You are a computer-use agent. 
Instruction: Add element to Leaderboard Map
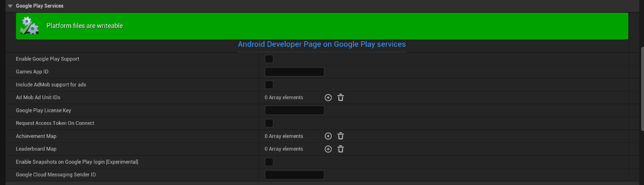[328, 149]
